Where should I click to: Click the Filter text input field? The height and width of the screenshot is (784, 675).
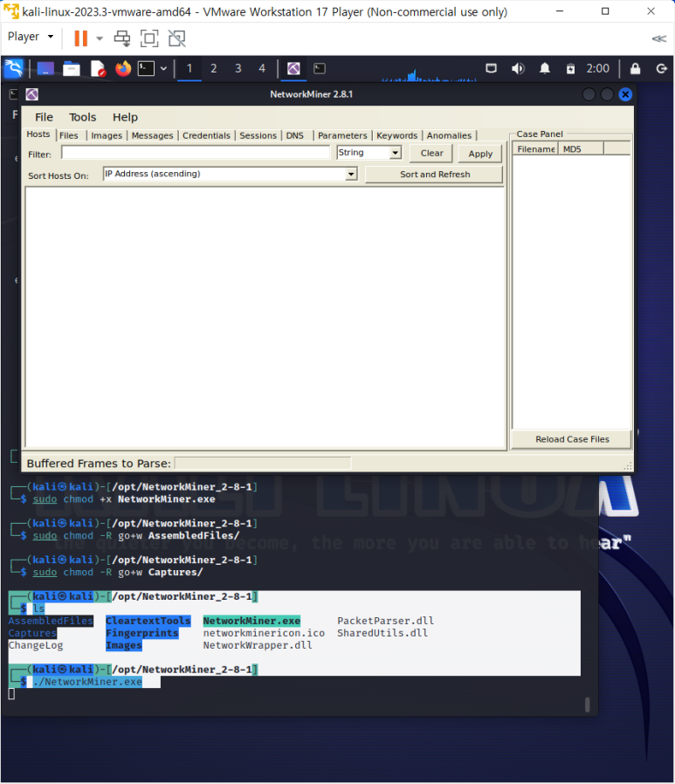click(x=196, y=153)
